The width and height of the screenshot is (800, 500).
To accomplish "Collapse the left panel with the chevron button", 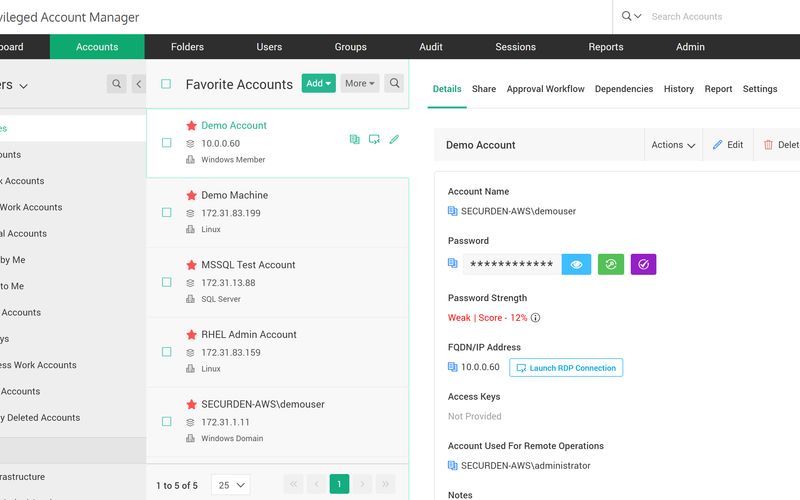I will click(x=139, y=84).
